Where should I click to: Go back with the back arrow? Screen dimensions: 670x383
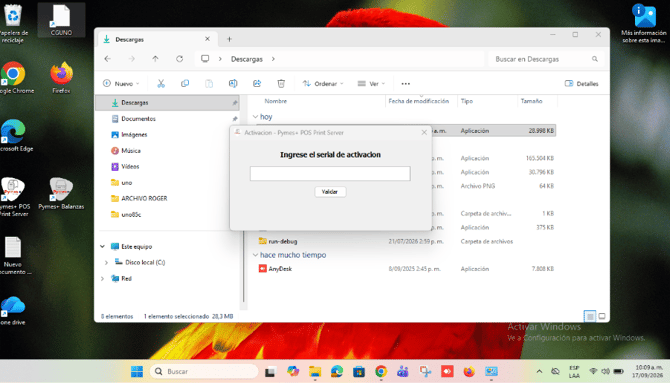pyautogui.click(x=108, y=59)
